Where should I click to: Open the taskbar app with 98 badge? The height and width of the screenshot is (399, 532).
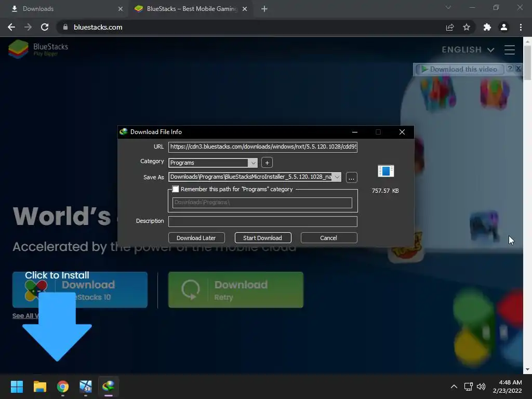(x=86, y=387)
